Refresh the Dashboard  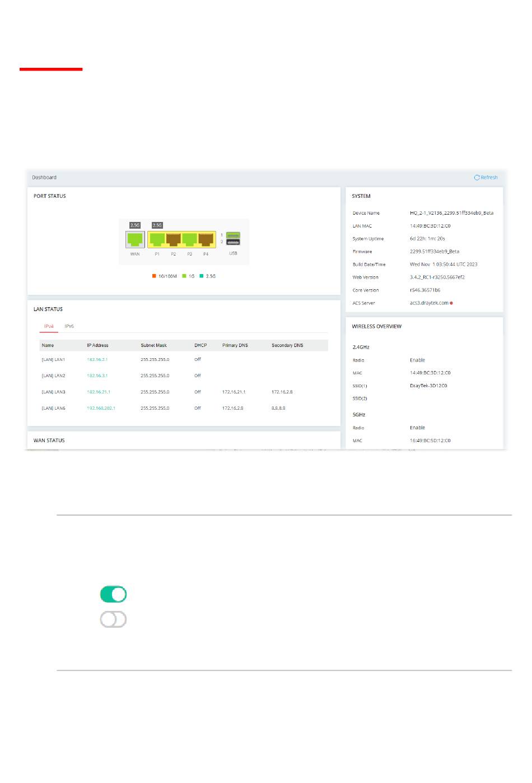coord(486,178)
